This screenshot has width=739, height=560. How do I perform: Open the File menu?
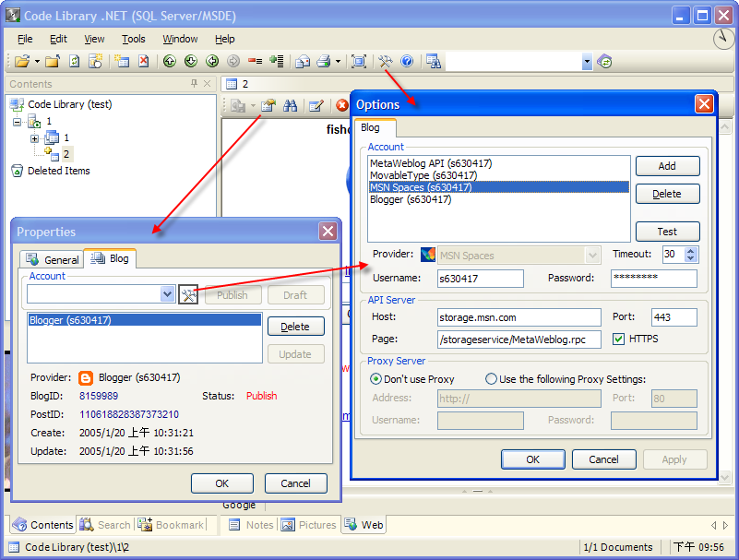pyautogui.click(x=25, y=39)
